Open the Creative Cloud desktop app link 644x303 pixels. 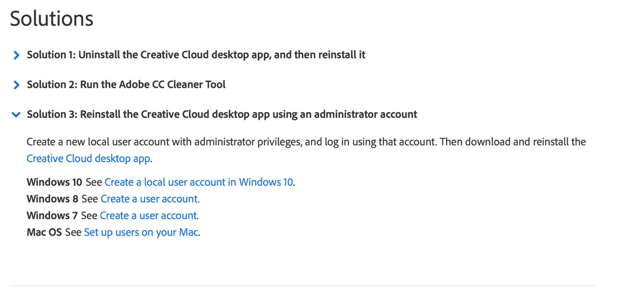tap(88, 159)
